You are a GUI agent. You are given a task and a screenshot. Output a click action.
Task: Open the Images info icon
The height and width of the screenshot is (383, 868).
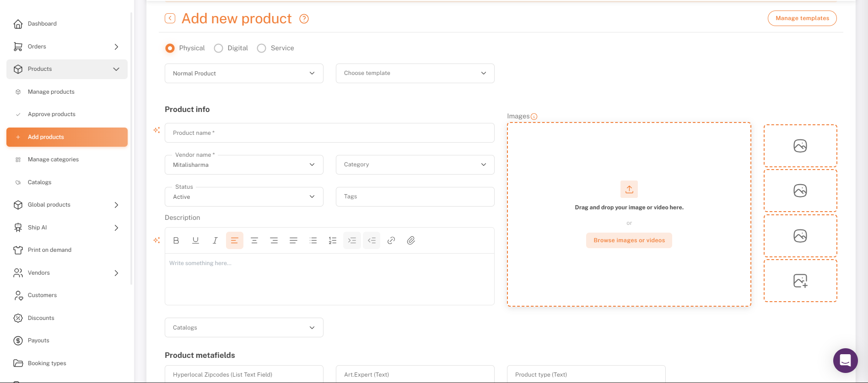coord(534,117)
